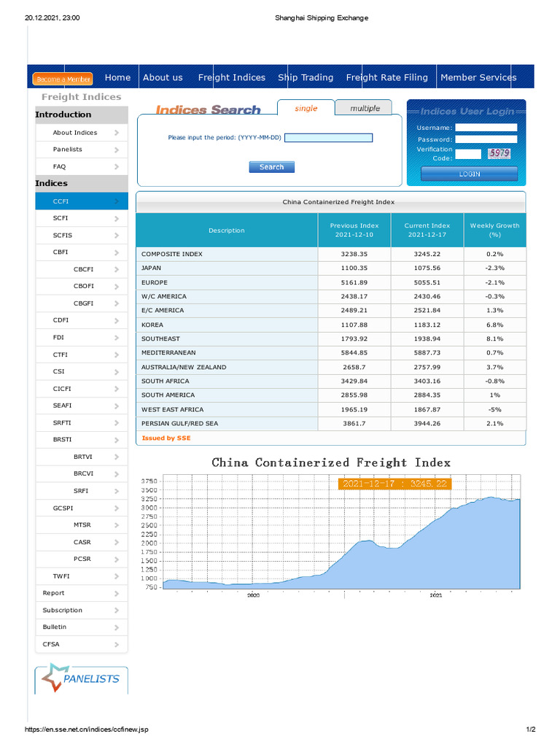
Task: Open the Freight Indices menu
Action: (232, 77)
